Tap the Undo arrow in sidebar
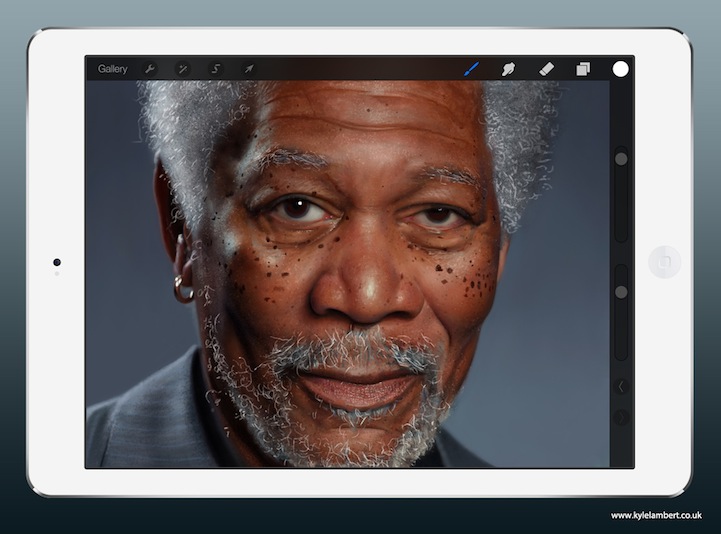 [x=621, y=386]
